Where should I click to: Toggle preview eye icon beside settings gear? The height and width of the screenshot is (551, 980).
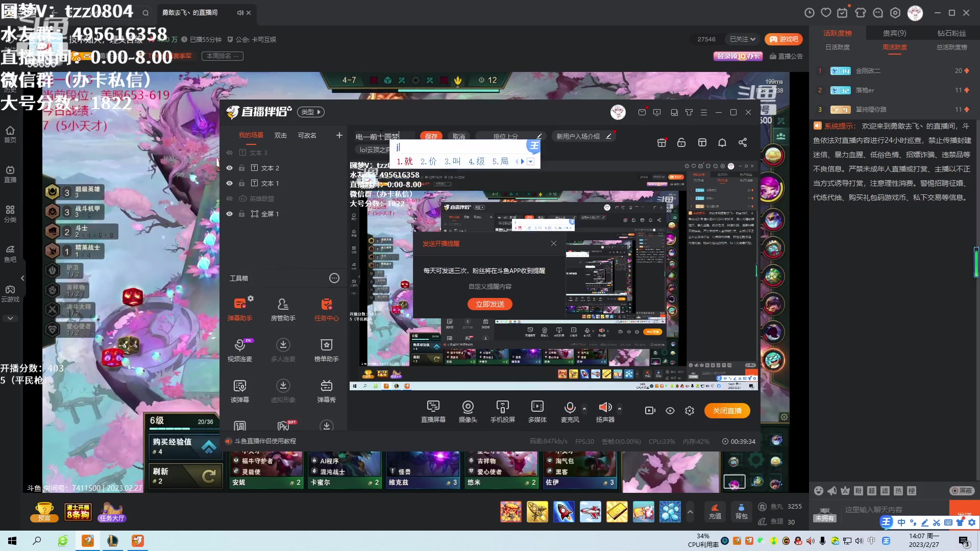[670, 411]
